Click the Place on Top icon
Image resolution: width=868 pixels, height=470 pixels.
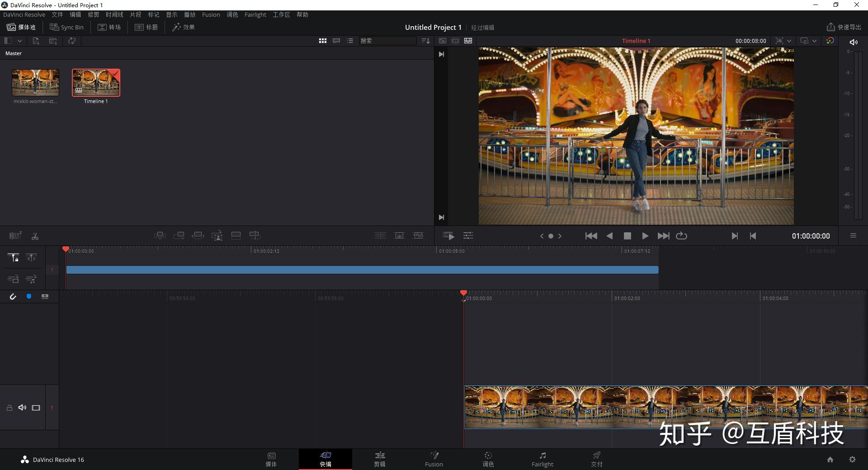(x=236, y=235)
